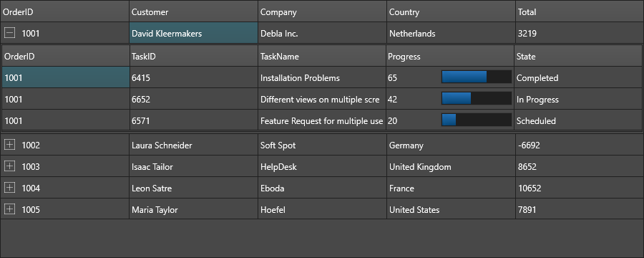This screenshot has height=258, width=644.
Task: Select the OrderID cell in the 6571 row
Action: [x=66, y=120]
